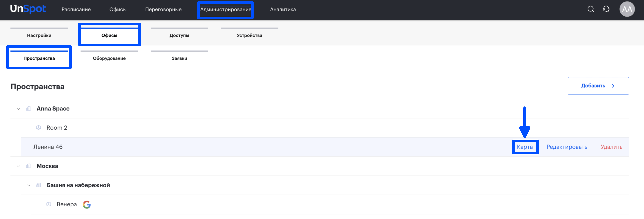The image size is (644, 219).
Task: Switch to the Офисы sub-tab
Action: coord(109,35)
